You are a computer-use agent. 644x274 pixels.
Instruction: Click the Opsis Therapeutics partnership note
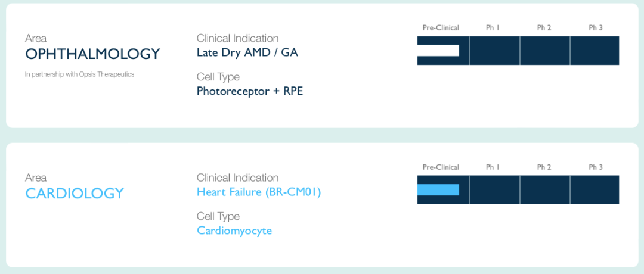point(80,74)
